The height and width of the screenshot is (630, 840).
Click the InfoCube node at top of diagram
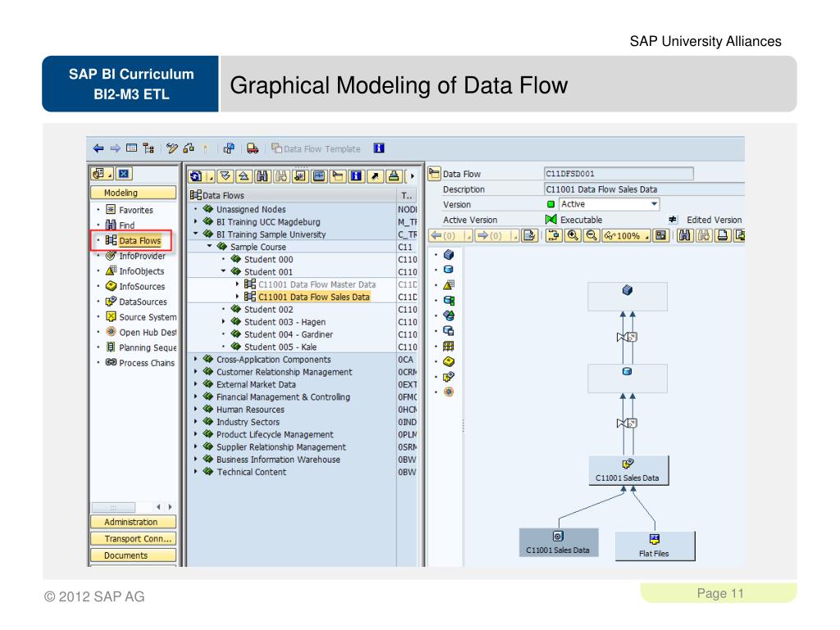click(x=628, y=296)
